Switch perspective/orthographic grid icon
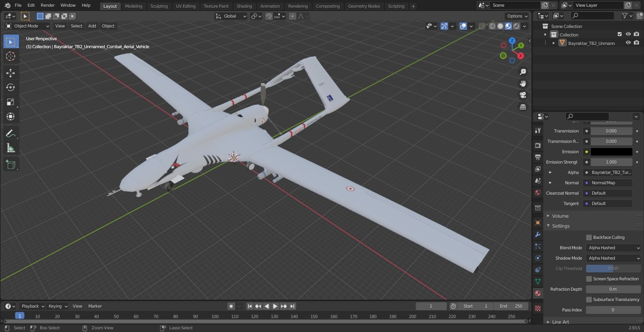 click(523, 107)
